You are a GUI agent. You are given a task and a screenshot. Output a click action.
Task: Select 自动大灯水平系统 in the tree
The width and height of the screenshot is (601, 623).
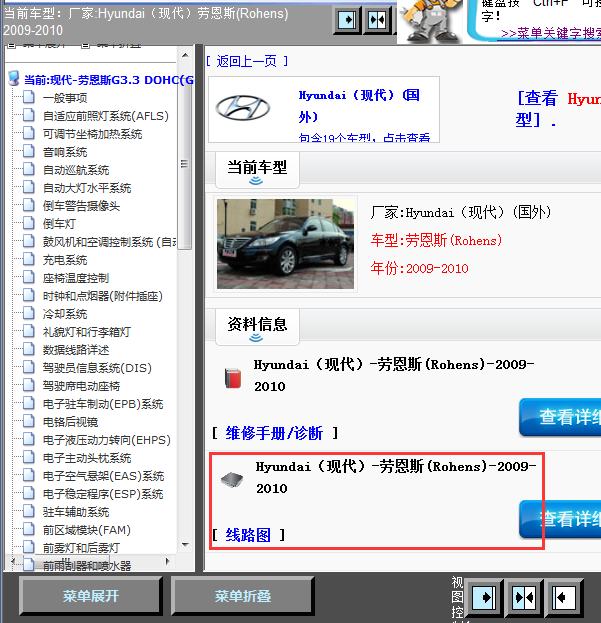pos(87,188)
